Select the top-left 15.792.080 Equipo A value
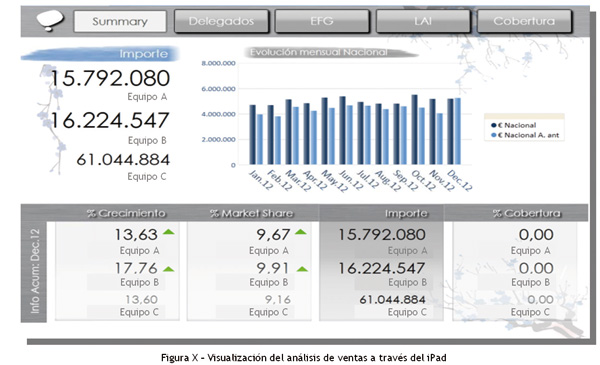 pos(110,78)
